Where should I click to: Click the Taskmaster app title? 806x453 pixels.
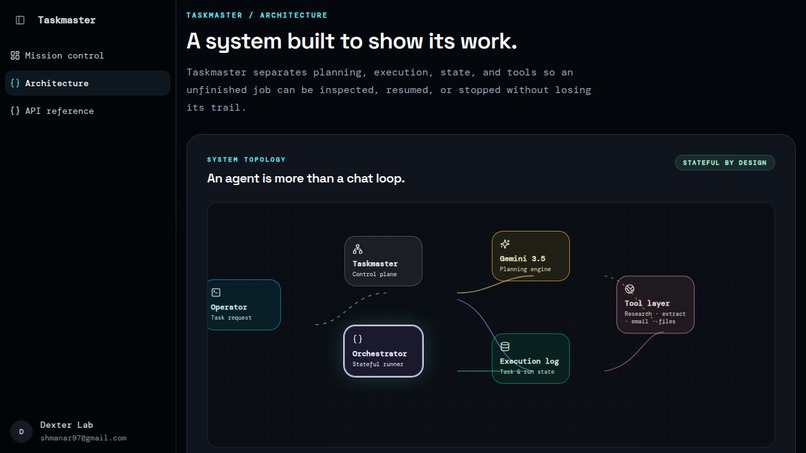67,20
